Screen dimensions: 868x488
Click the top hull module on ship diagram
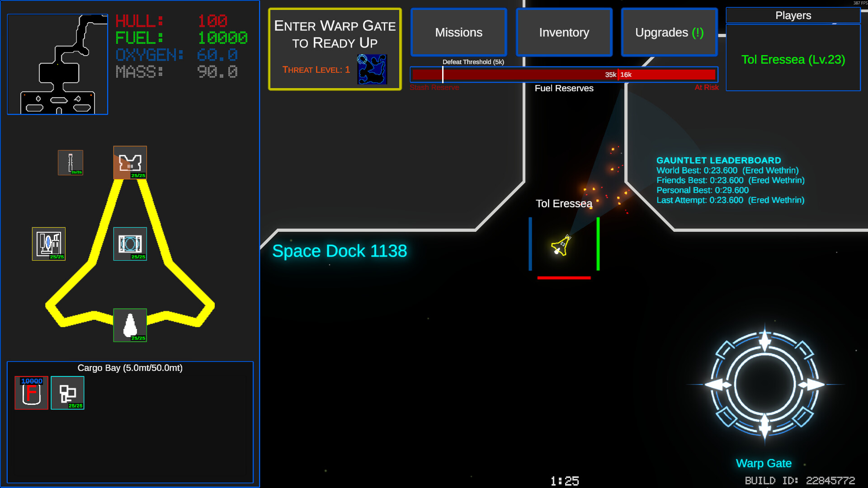[130, 162]
